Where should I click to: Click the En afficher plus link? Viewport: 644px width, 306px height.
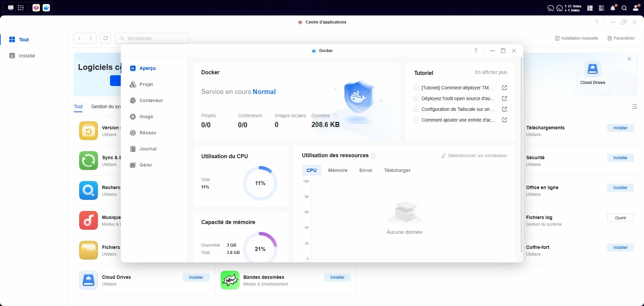tap(491, 73)
